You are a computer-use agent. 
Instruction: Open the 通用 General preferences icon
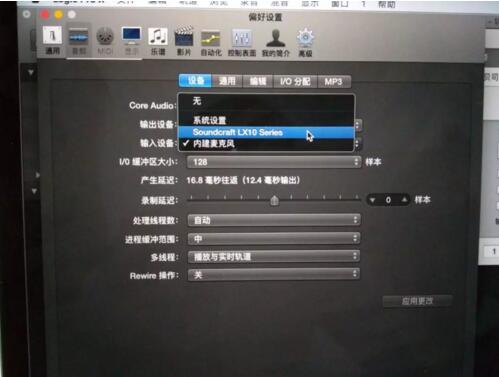52,40
